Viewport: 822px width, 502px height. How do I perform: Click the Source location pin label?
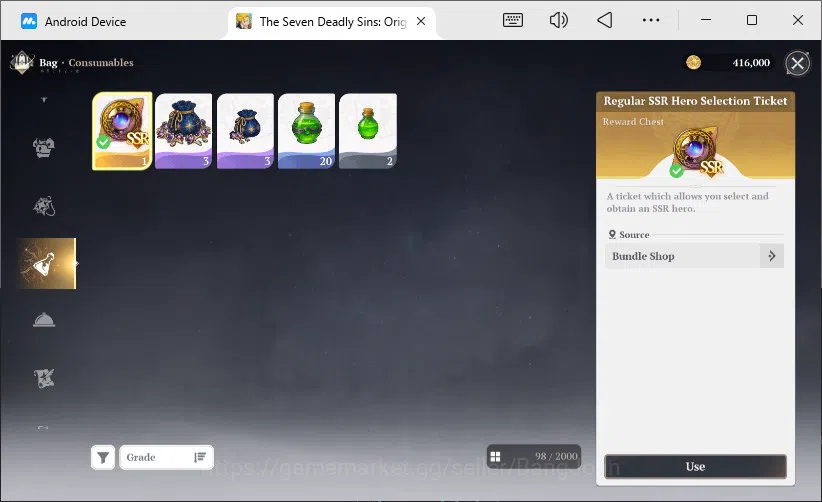629,235
